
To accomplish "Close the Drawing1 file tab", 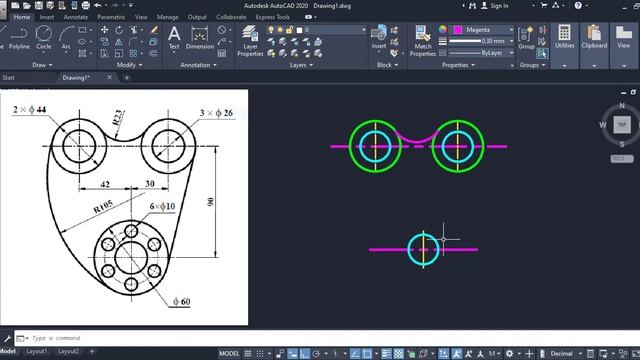I will [x=109, y=77].
